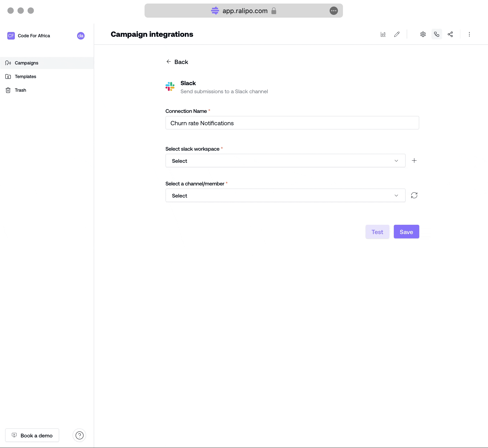Viewport: 488px width, 448px height.
Task: Expand the Select a channel/member dropdown
Action: tap(285, 195)
